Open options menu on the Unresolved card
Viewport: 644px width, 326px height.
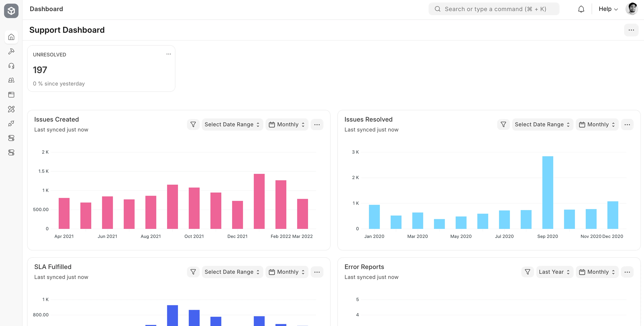click(x=169, y=54)
